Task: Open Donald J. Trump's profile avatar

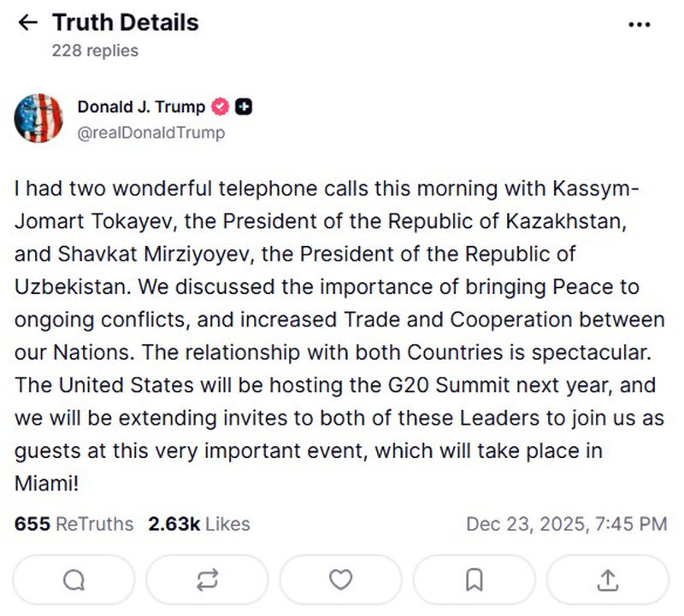Action: tap(38, 118)
